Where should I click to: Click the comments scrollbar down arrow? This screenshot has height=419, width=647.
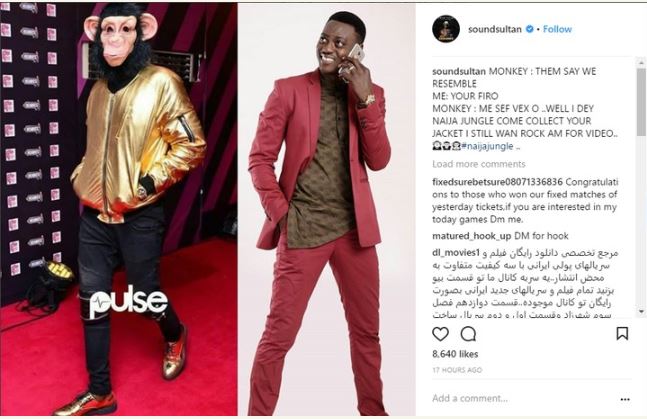click(641, 311)
